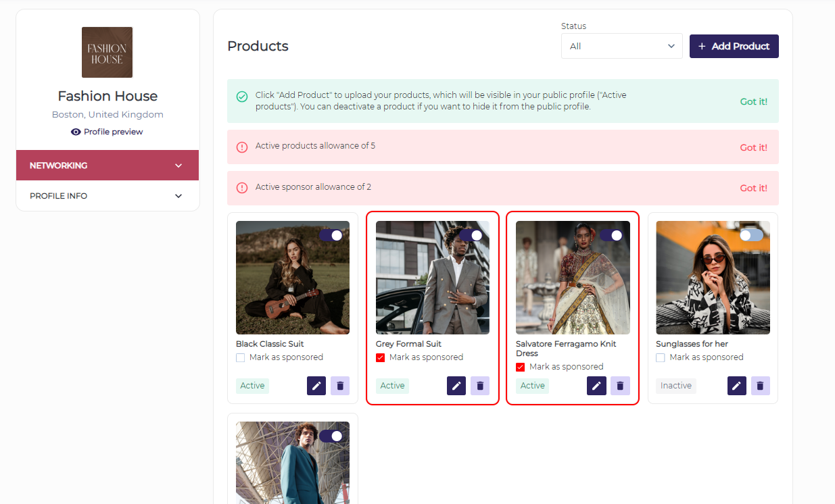835x504 pixels.
Task: Click the Active status badge for Grey Formal Suit
Action: point(392,386)
